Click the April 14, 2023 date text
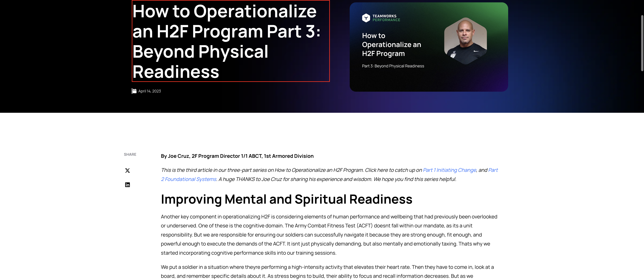Screen dimensions: 644x280 [150, 91]
